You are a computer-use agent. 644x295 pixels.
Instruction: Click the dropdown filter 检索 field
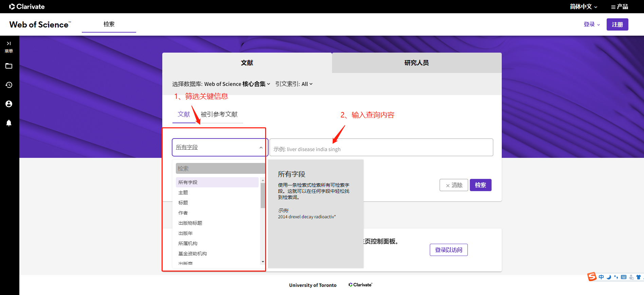(220, 168)
